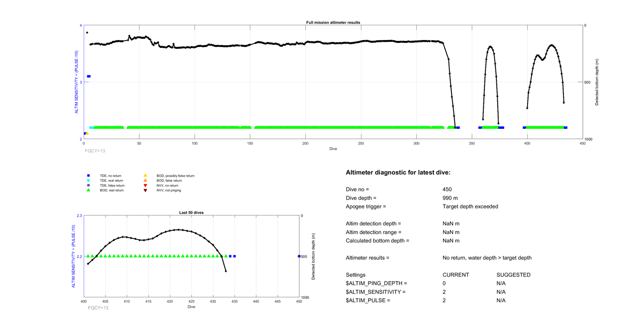Click the blue square marker at dive 450 in Last 50 dives

point(299,256)
